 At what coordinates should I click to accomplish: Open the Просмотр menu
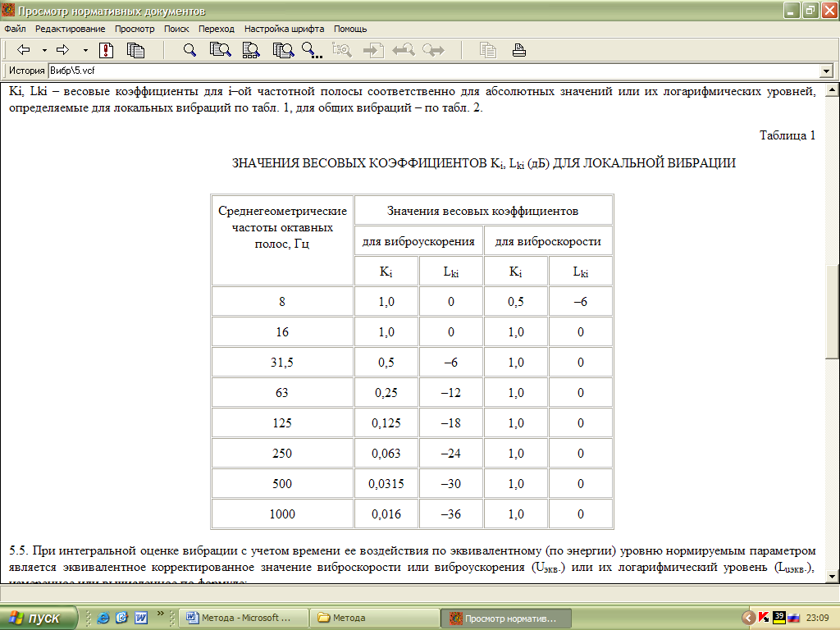135,29
